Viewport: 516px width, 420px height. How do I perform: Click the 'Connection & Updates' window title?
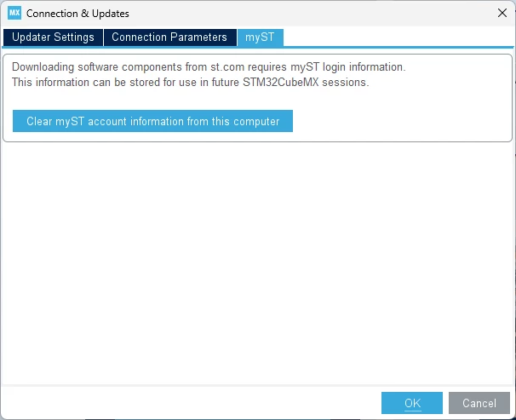click(77, 14)
